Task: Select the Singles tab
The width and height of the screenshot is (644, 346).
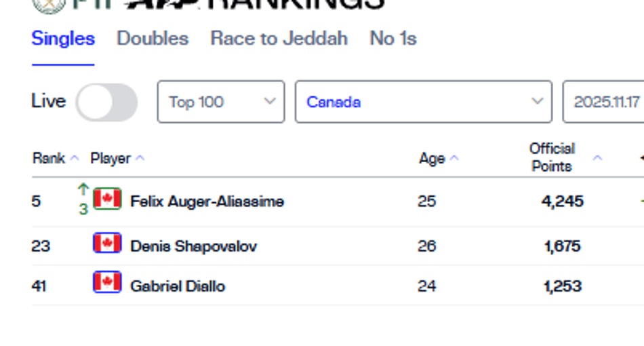Action: [x=63, y=39]
